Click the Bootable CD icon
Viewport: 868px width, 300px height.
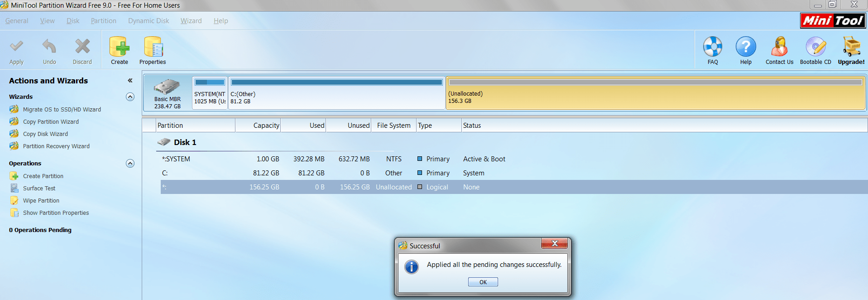[815, 46]
